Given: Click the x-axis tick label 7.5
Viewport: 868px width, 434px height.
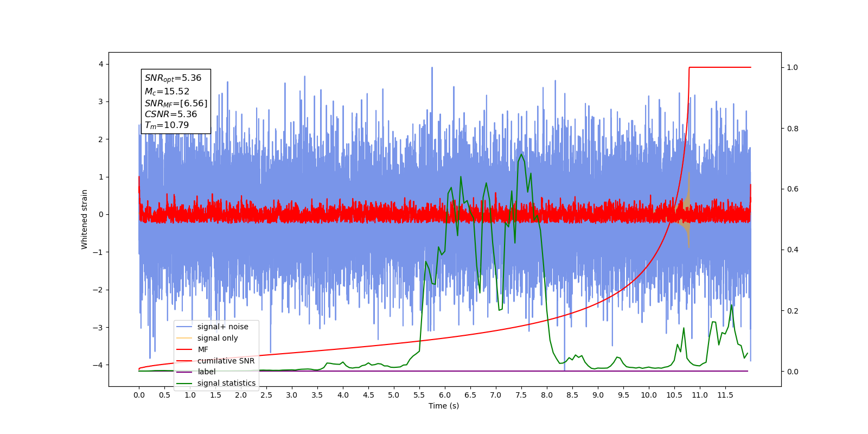Looking at the screenshot, I should pyautogui.click(x=521, y=395).
